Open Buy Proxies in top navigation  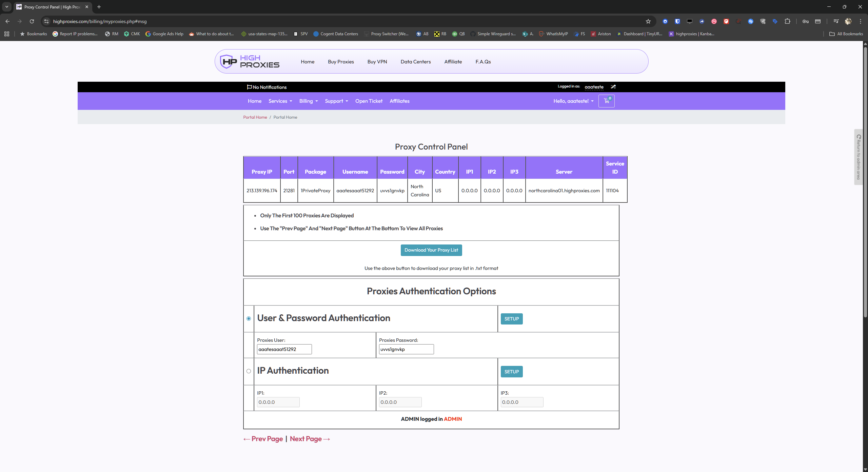pyautogui.click(x=341, y=62)
